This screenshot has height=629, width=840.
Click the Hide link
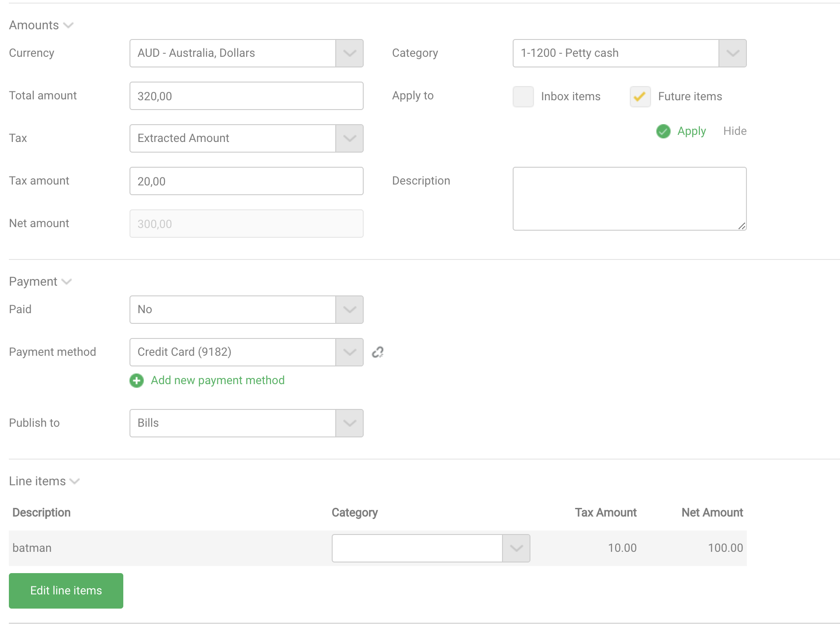pyautogui.click(x=734, y=131)
